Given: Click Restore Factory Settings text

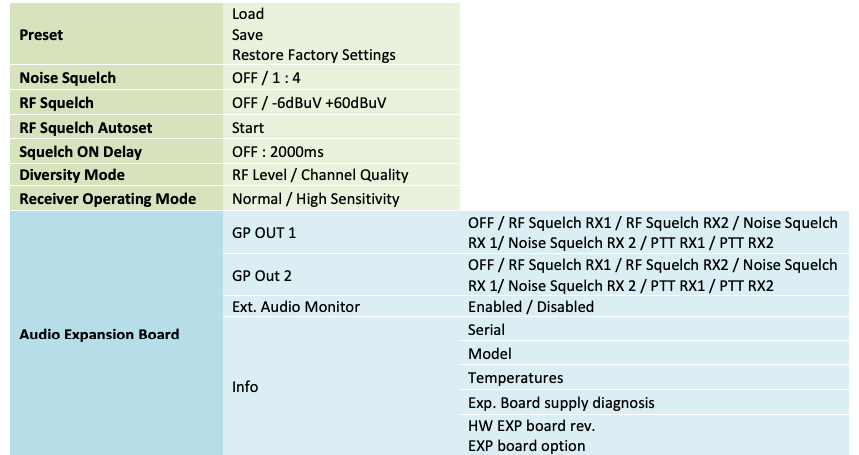Looking at the screenshot, I should point(313,55).
